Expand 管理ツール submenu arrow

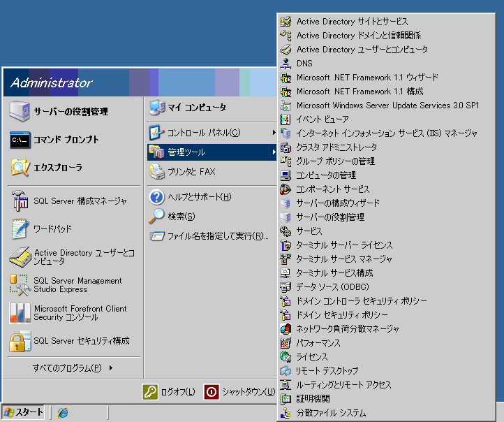tap(274, 152)
